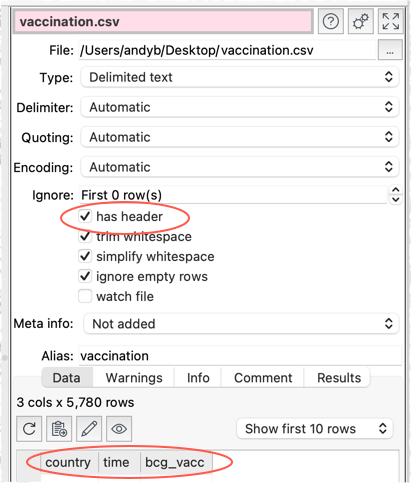Click the vaccination.csv title name field
The width and height of the screenshot is (411, 483).
pos(163,22)
